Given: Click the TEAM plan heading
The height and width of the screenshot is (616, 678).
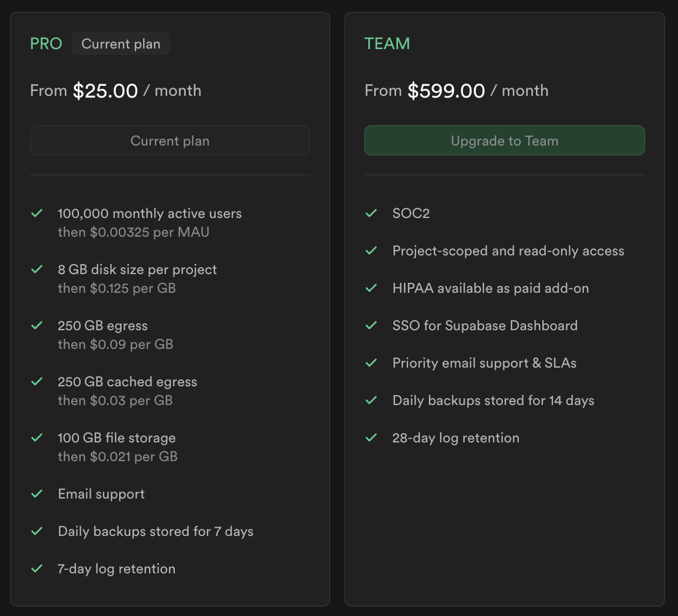Looking at the screenshot, I should click(387, 44).
